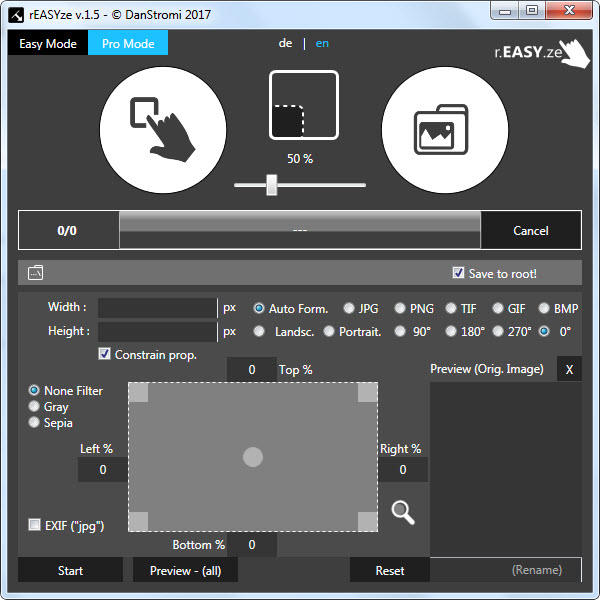The image size is (600, 600).
Task: Minimize the rEASYze window
Action: [x=505, y=11]
